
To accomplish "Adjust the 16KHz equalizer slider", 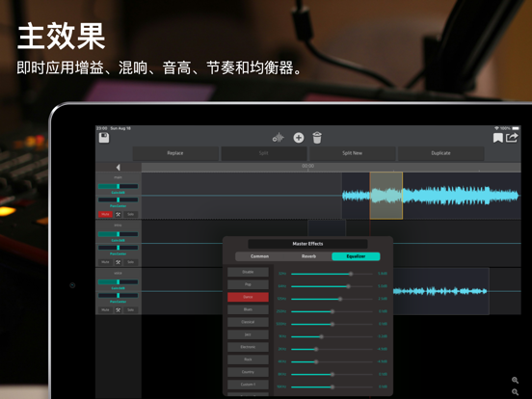I will pyautogui.click(x=332, y=386).
